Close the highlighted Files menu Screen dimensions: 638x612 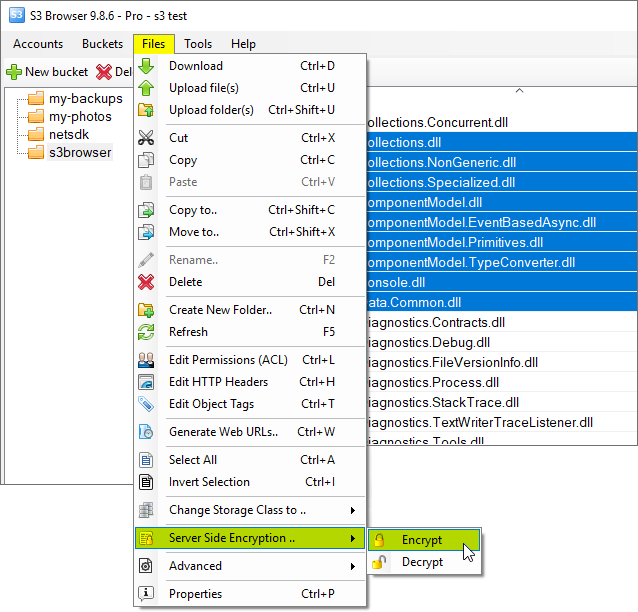[x=154, y=44]
